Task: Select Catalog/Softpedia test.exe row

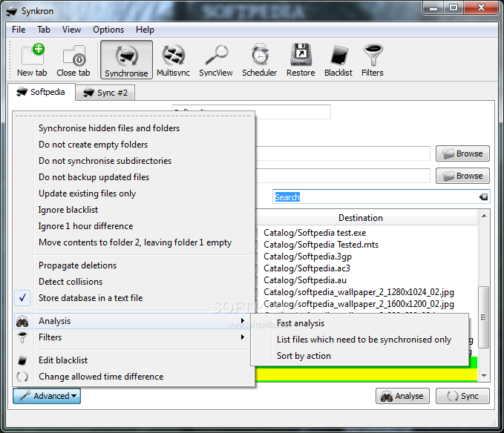Action: (315, 233)
